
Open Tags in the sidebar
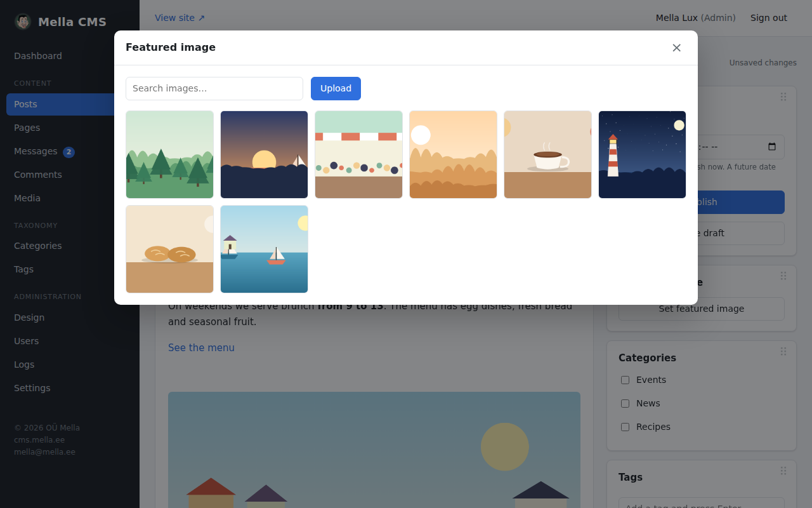point(70,269)
